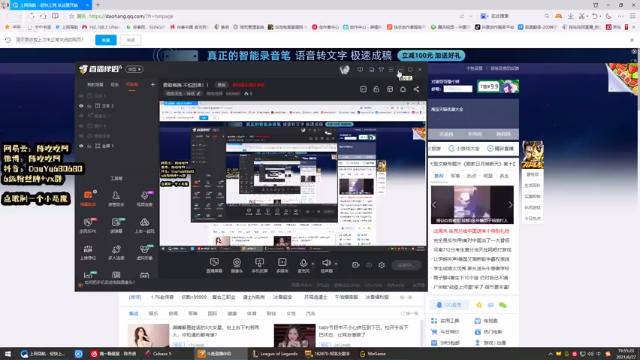Screen dimensions: 640x360
Task: Click the user avatar in the streaming app title bar
Action: (344, 69)
